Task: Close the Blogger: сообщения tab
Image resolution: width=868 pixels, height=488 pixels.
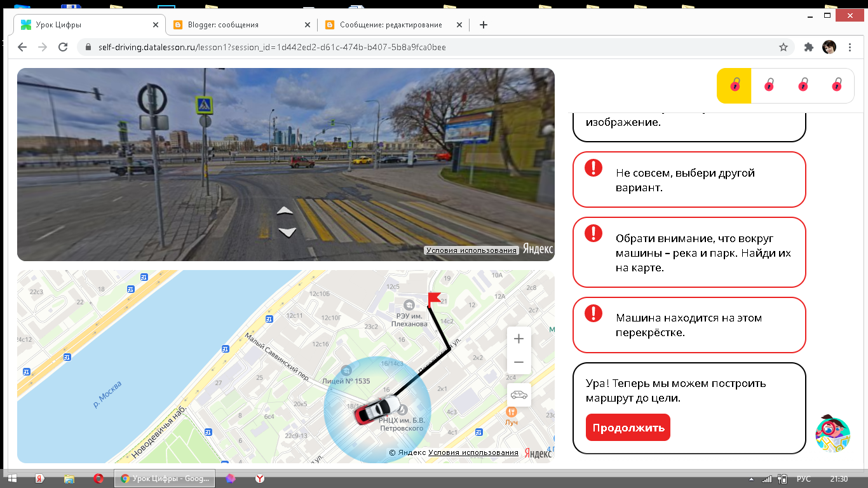Action: tap(308, 25)
